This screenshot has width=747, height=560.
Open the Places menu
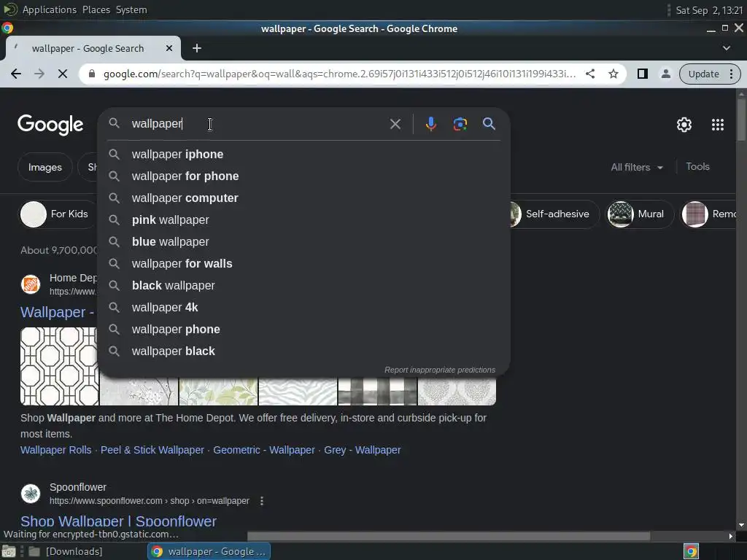(x=96, y=9)
